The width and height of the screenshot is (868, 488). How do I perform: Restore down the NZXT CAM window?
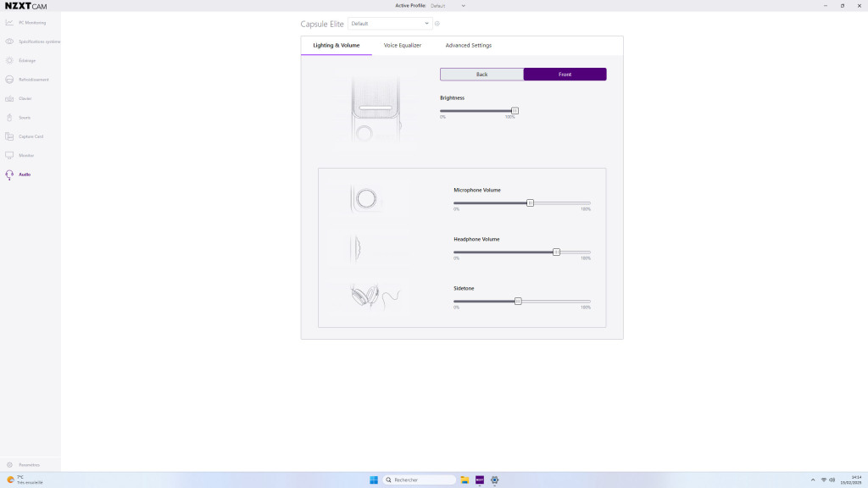843,6
